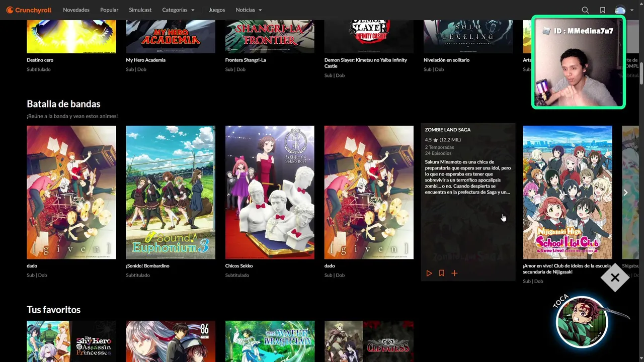
Task: Play Zombie Land Saga via play icon
Action: [429, 273]
